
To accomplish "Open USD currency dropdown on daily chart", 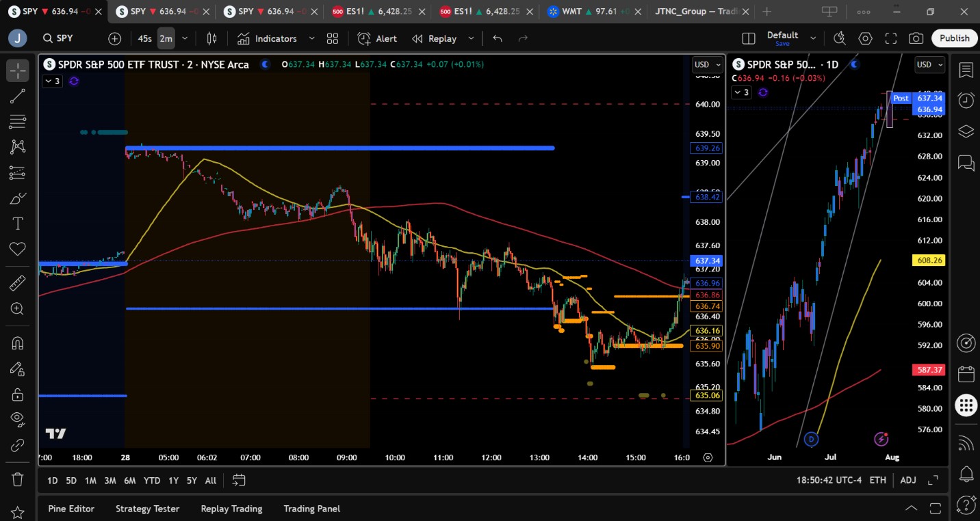I will (x=929, y=65).
